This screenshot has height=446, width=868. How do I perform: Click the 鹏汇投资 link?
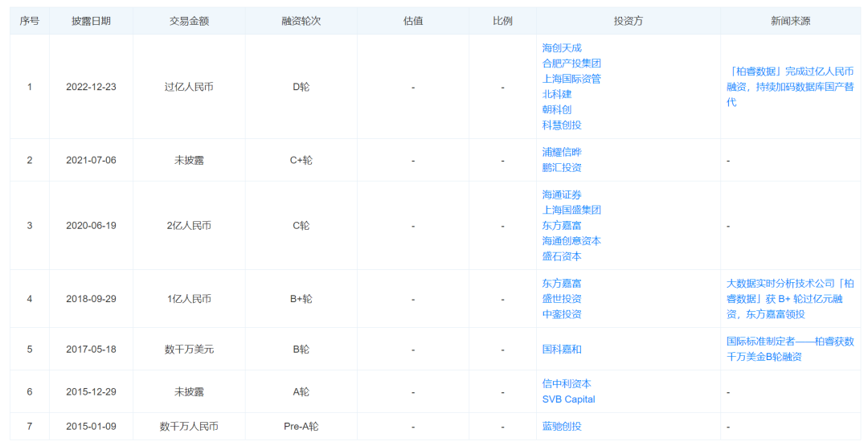(x=562, y=168)
